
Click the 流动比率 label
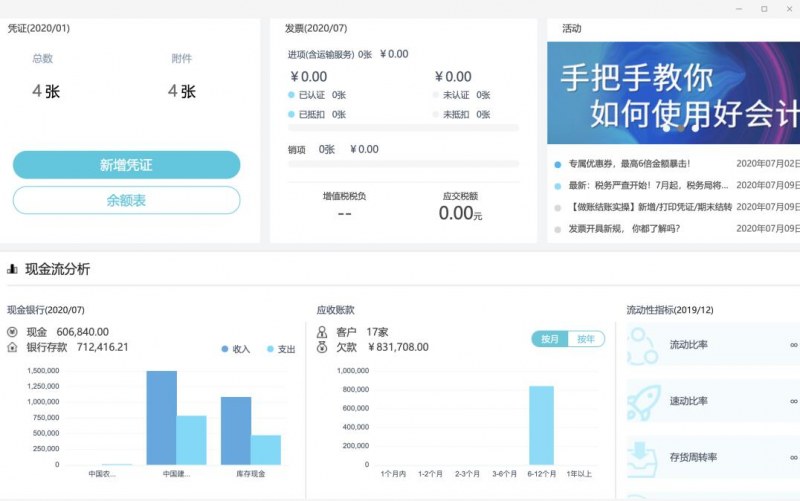click(x=689, y=345)
